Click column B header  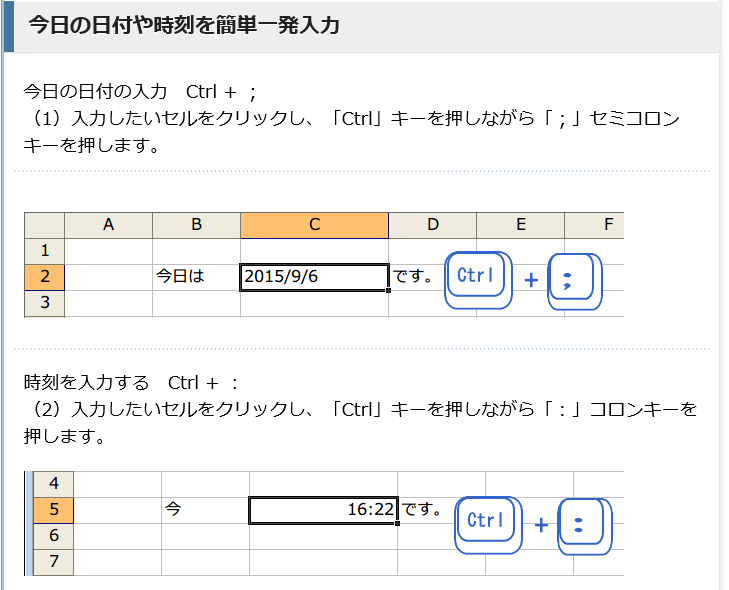coord(196,225)
